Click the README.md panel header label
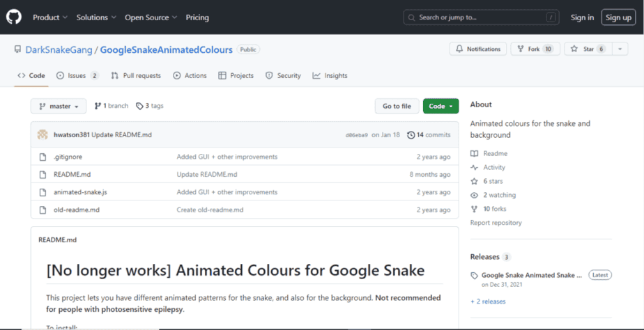The width and height of the screenshot is (644, 330). point(57,239)
